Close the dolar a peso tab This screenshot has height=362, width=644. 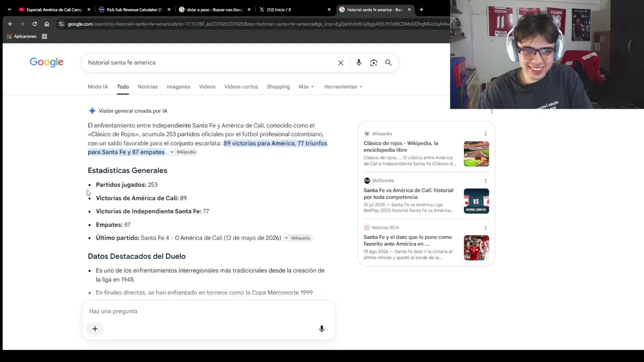tap(249, 10)
